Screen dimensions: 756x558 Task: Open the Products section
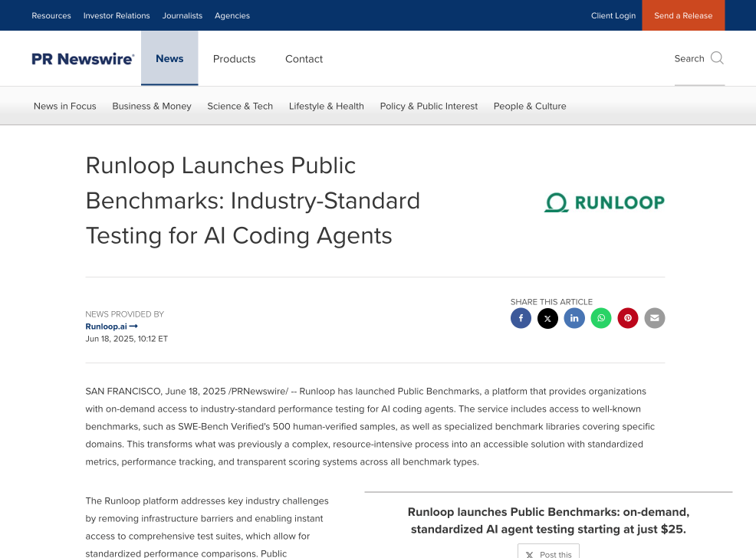coord(234,58)
